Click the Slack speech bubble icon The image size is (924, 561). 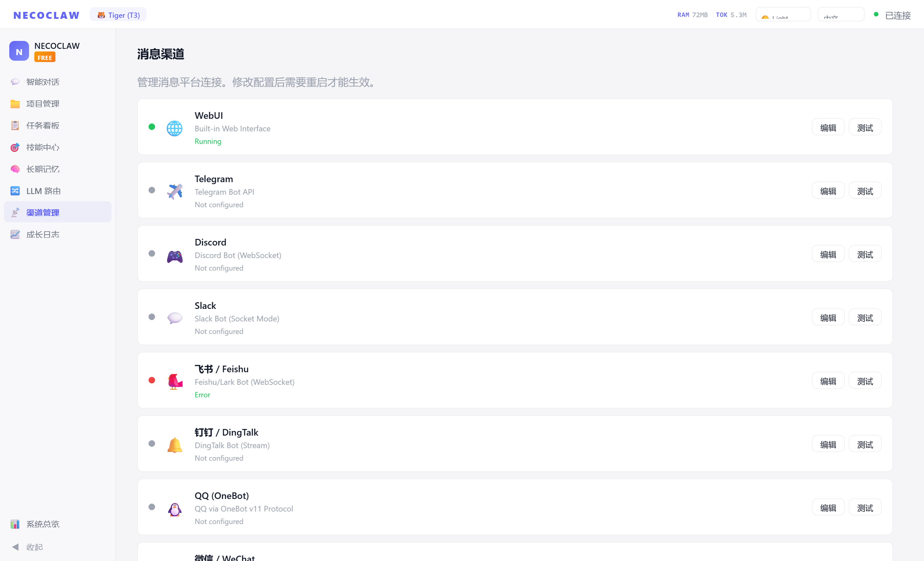pos(174,318)
